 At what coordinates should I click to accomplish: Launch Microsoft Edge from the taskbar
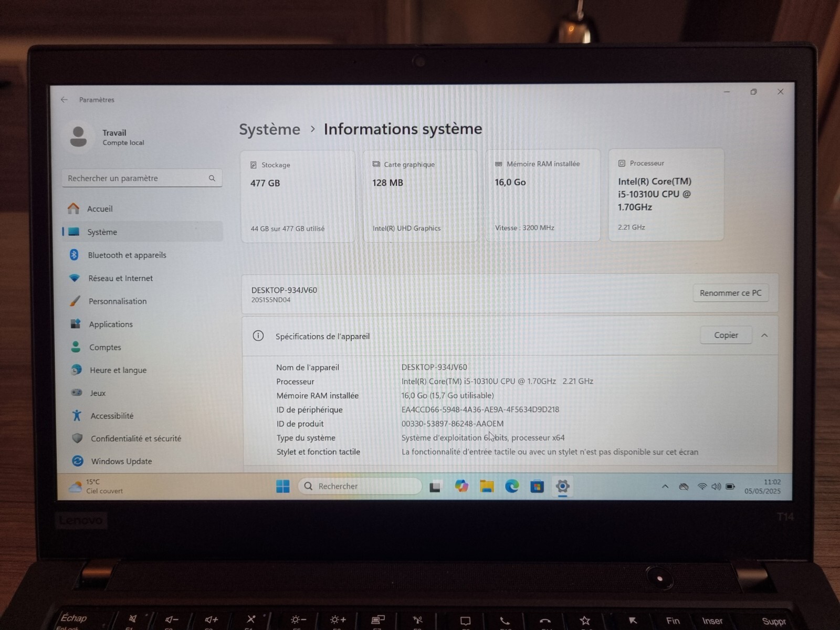click(512, 486)
